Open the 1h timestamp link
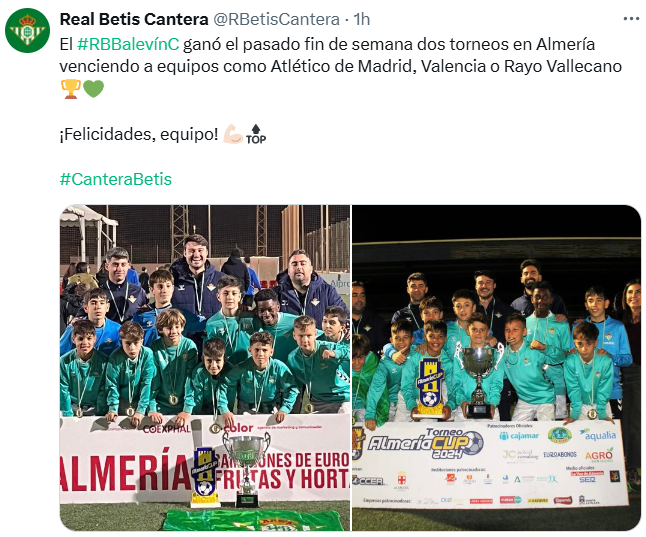 click(x=362, y=19)
